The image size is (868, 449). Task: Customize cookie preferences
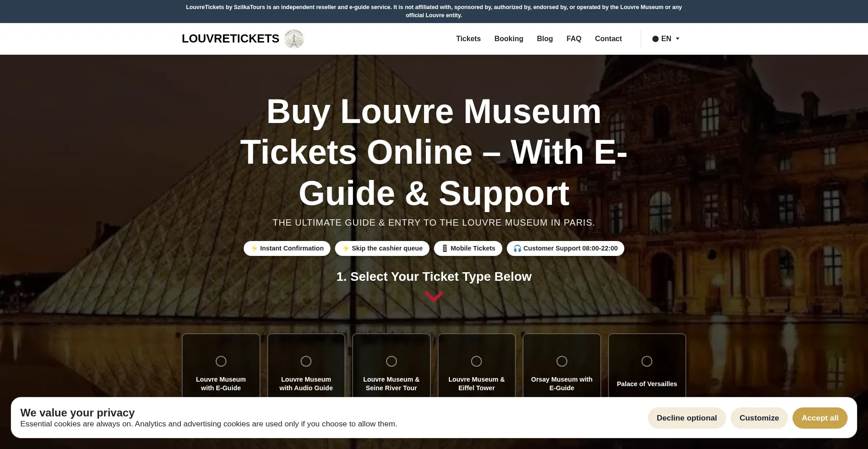click(x=759, y=418)
